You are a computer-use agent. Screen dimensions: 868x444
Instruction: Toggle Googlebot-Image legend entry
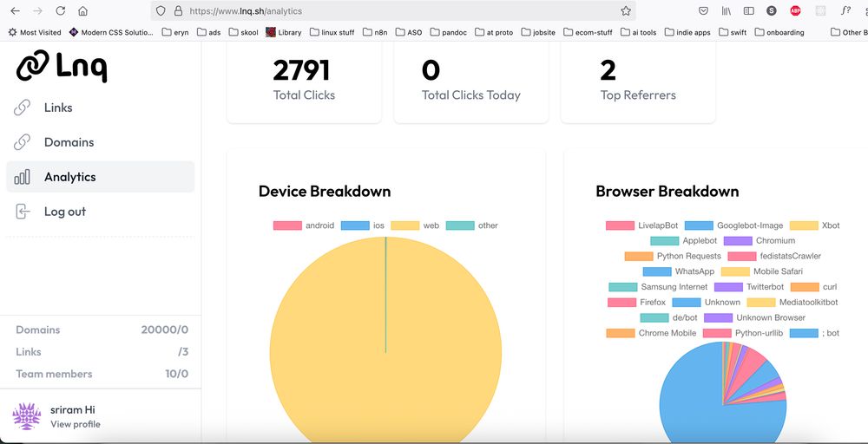[734, 225]
